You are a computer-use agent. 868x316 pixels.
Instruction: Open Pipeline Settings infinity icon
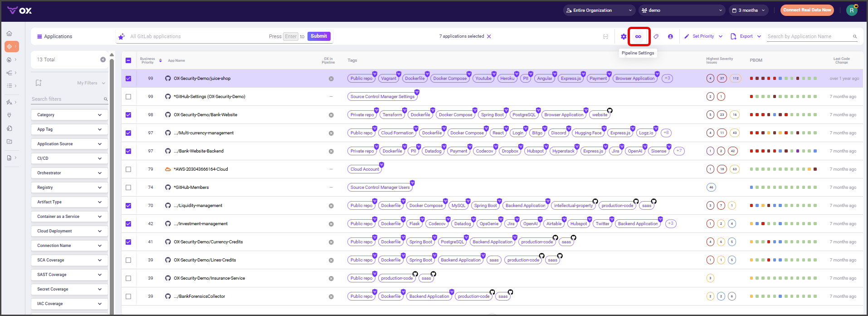(x=638, y=36)
